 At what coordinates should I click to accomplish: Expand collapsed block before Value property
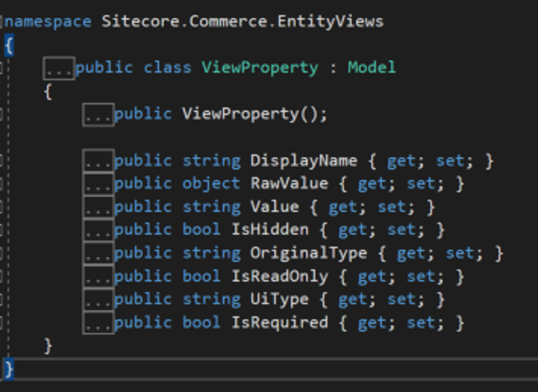pyautogui.click(x=99, y=207)
